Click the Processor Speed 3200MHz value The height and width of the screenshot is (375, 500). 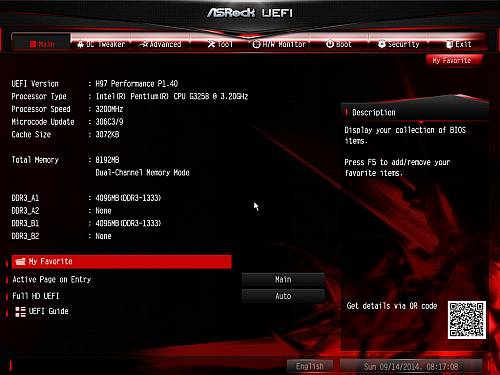109,109
